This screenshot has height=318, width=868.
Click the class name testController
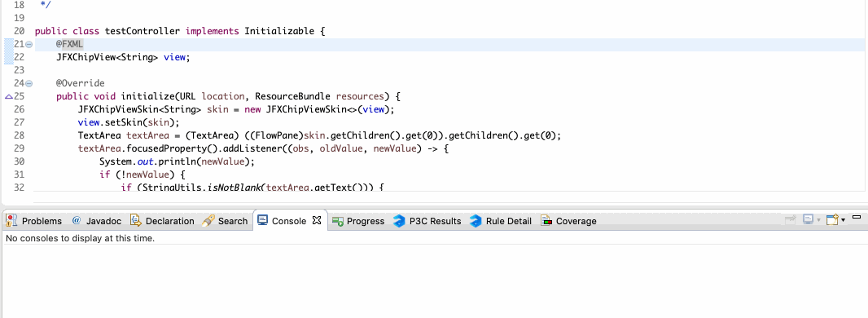point(142,31)
